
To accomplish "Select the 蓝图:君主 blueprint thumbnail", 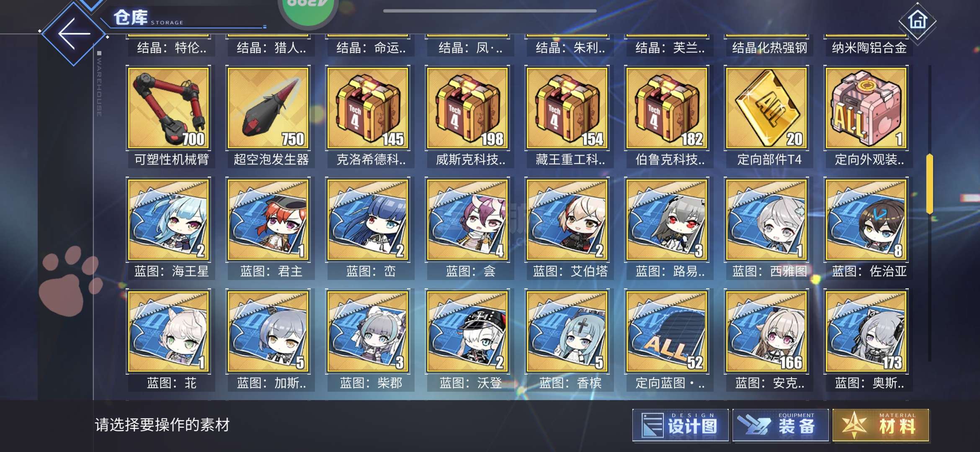I will pos(268,220).
